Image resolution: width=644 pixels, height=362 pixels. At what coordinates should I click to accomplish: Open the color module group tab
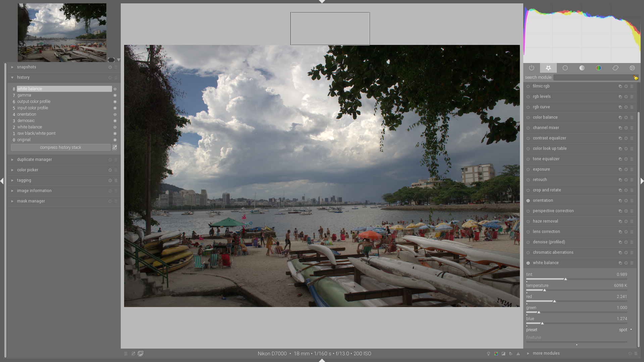(x=599, y=68)
